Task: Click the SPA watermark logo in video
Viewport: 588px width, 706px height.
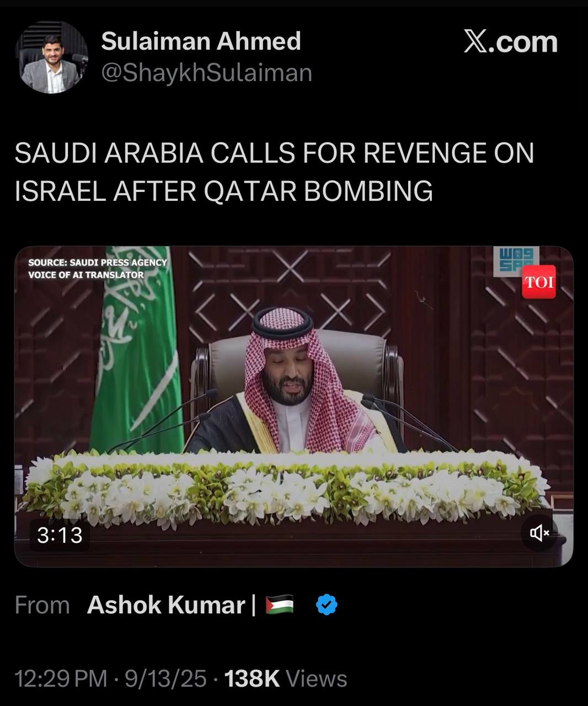Action: (516, 260)
